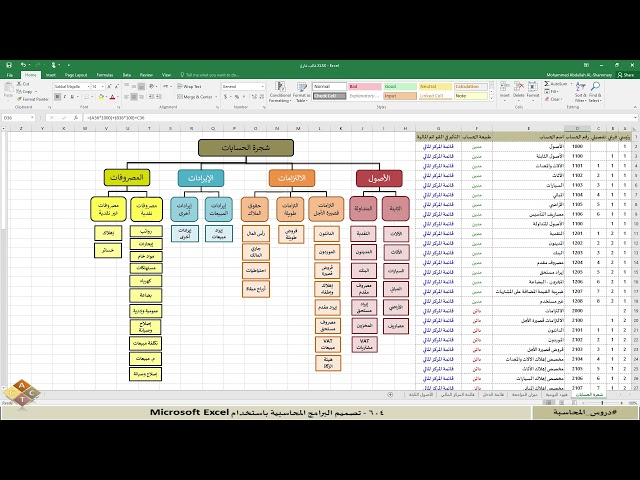Toggle align text right
The image size is (640, 480).
point(141,97)
